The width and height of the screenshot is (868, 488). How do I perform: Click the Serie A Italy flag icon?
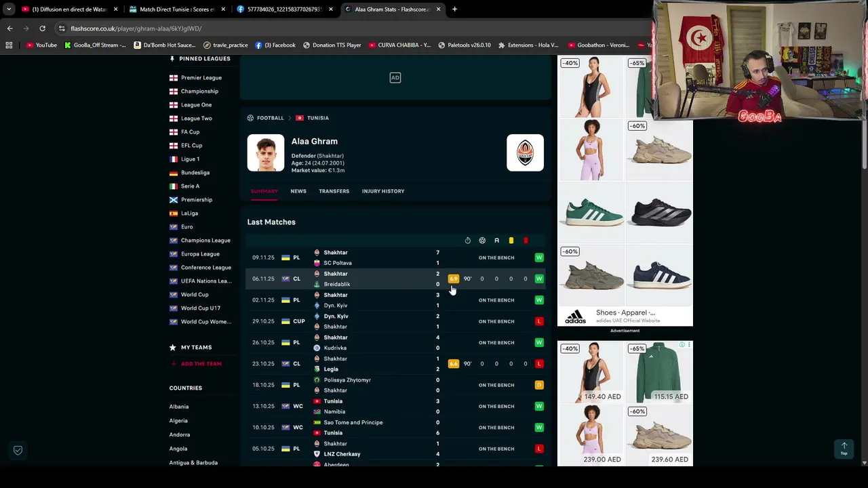(x=174, y=186)
